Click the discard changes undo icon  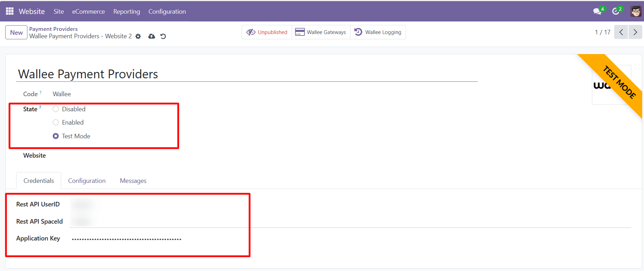tap(163, 37)
